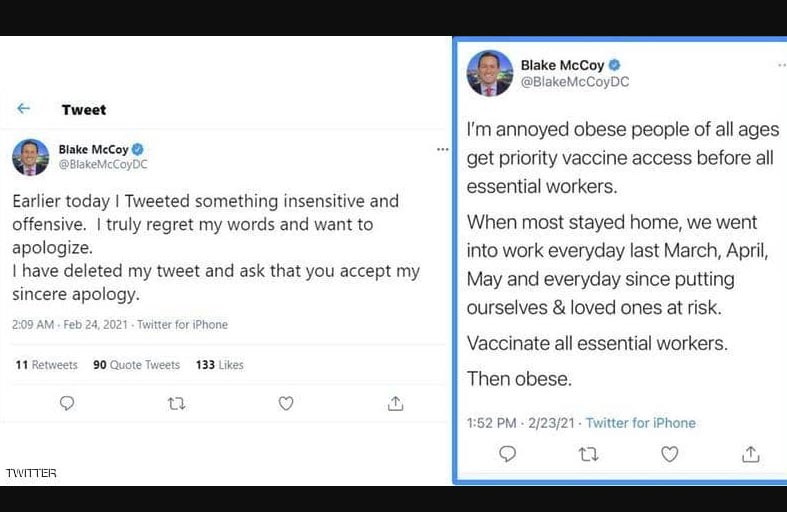This screenshot has width=787, height=512.
Task: Share the apology tweet
Action: pos(395,403)
